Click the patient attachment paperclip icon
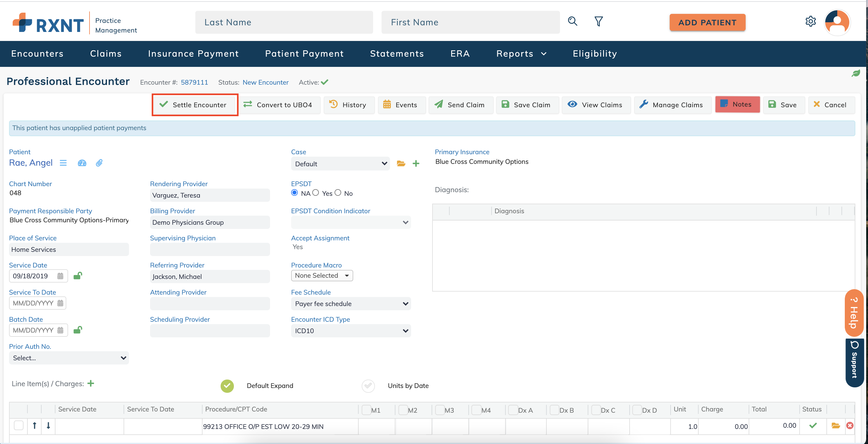The height and width of the screenshot is (444, 868). [99, 163]
